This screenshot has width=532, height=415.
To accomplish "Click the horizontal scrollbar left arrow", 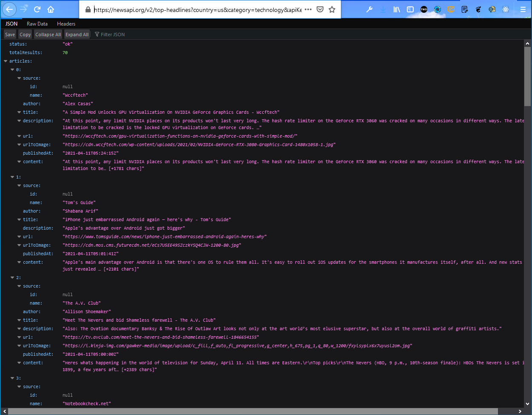I will 4,411.
